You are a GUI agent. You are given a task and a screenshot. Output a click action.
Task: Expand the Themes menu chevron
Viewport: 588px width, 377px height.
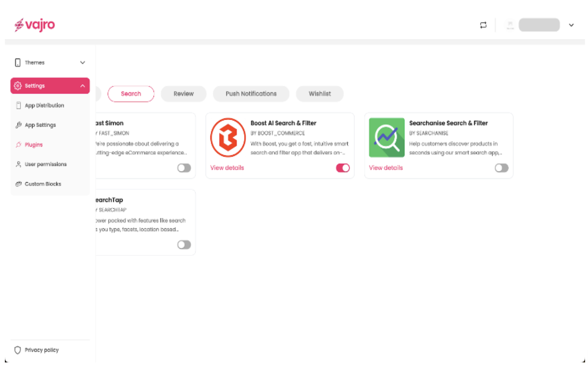pos(83,63)
